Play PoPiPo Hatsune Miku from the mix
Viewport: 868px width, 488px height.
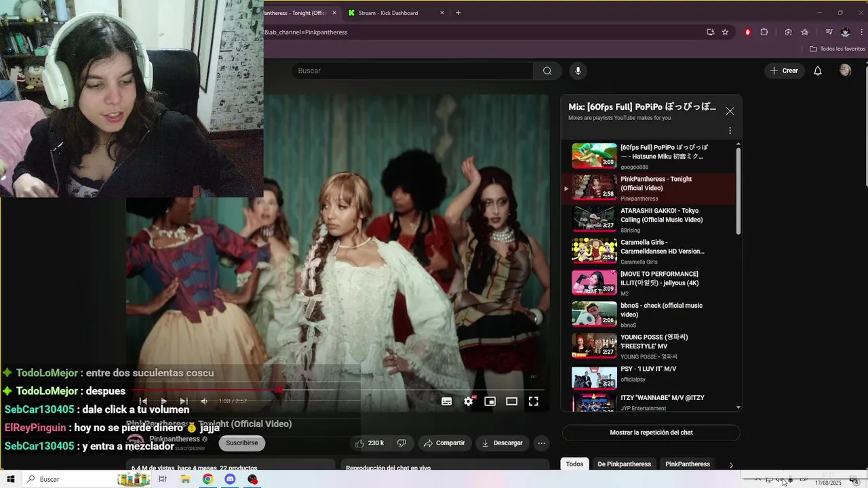tap(651, 157)
